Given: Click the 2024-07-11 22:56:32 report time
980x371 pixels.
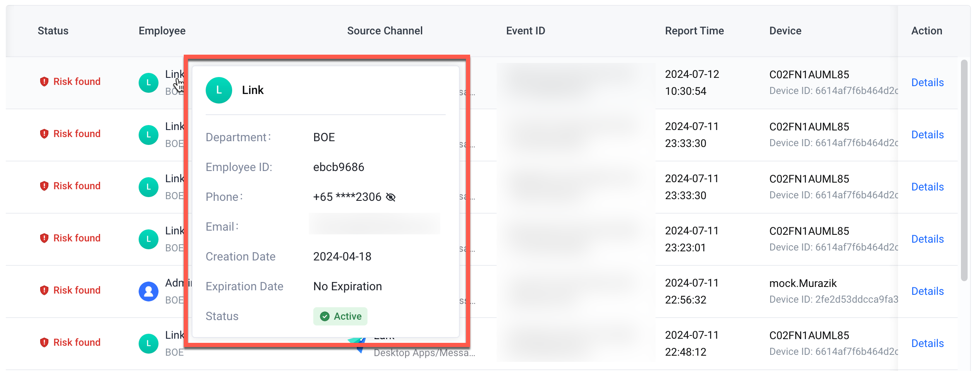Looking at the screenshot, I should [692, 291].
